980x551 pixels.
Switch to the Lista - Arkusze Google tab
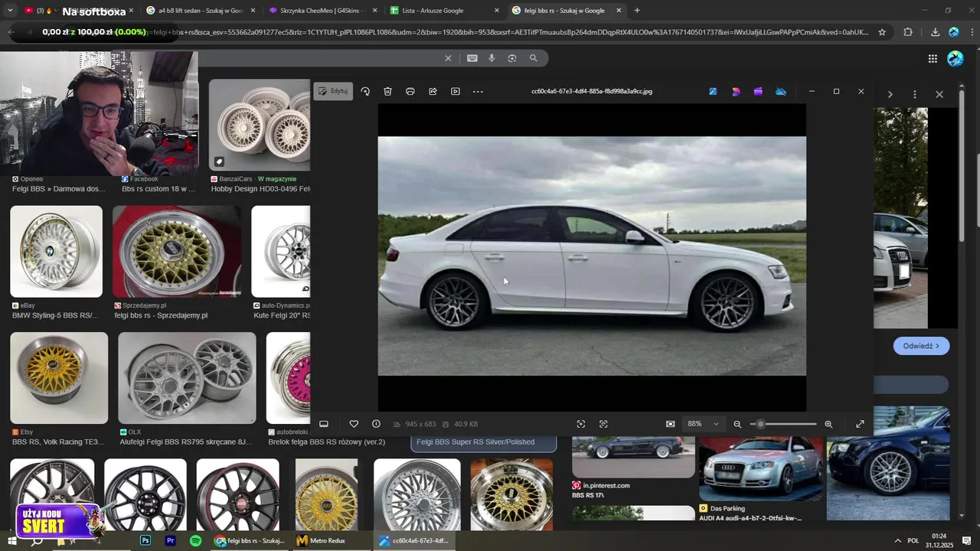point(433,11)
